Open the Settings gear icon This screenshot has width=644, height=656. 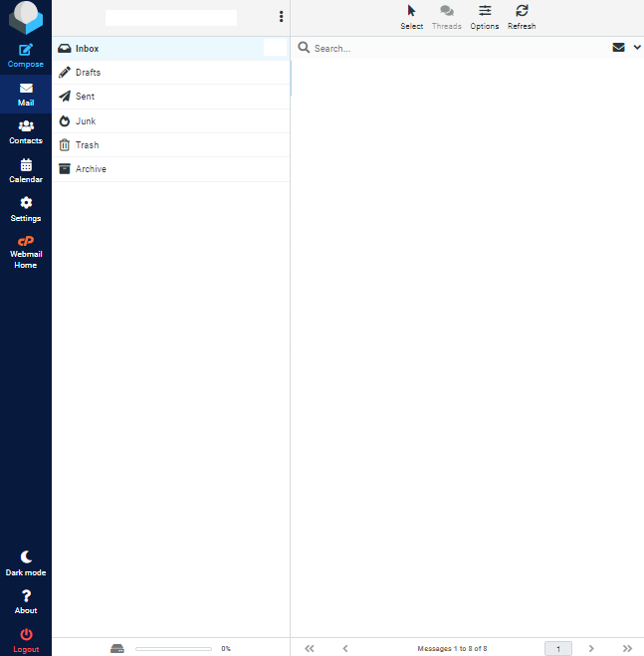pos(26,203)
